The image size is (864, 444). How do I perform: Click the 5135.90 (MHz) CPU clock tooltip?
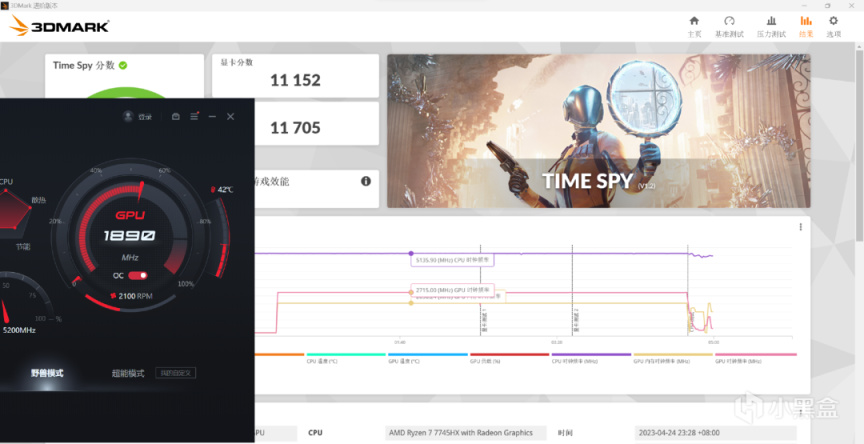point(452,259)
